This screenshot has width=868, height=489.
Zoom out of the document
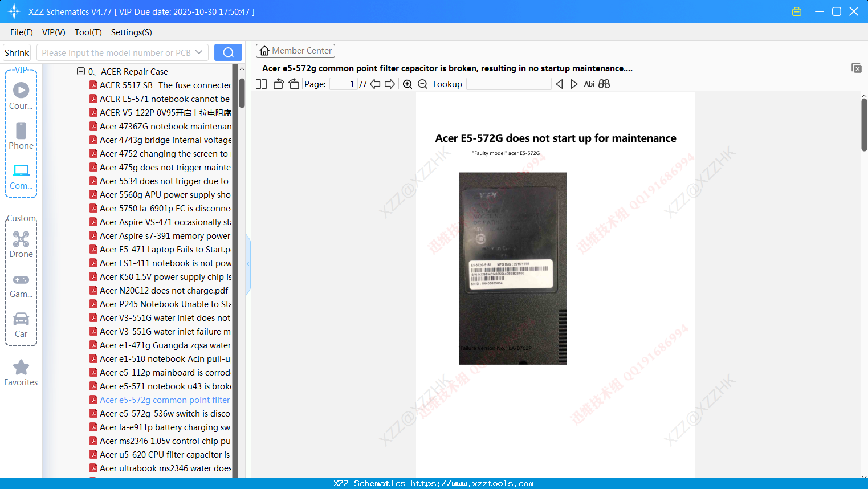pyautogui.click(x=422, y=84)
